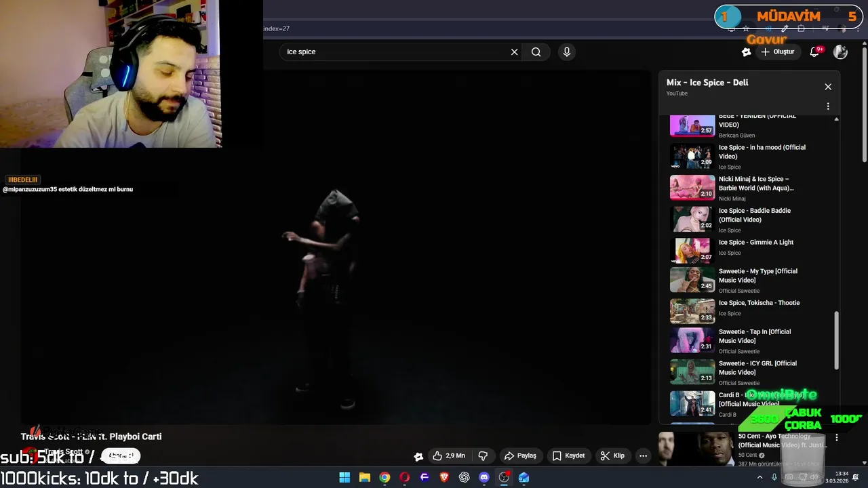Open the Windows notification bell
The width and height of the screenshot is (868, 488).
coord(856,477)
